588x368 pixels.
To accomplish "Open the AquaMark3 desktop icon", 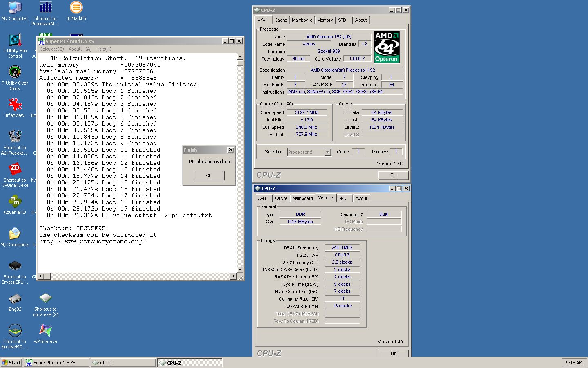I will click(x=15, y=204).
